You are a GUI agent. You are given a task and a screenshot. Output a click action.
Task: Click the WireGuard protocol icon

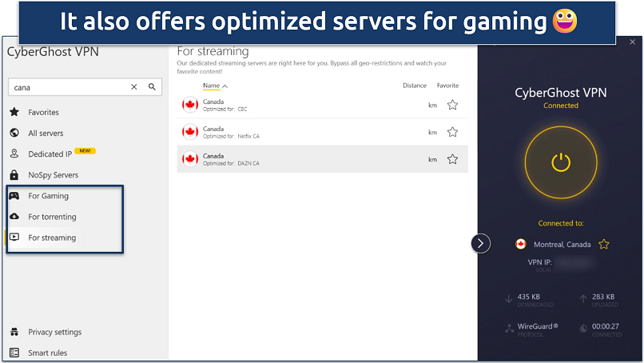point(509,329)
